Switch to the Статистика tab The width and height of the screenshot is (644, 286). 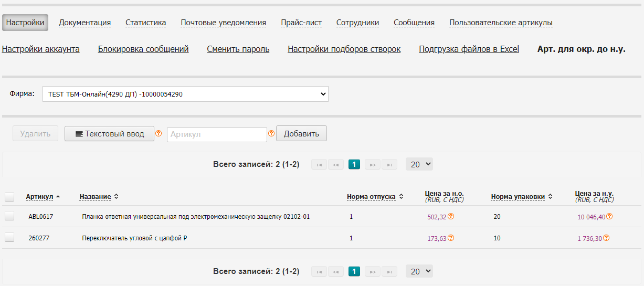pos(145,23)
